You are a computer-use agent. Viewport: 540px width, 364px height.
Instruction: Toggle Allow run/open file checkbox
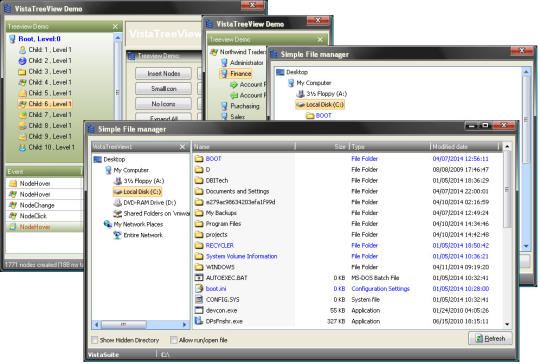pos(174,340)
